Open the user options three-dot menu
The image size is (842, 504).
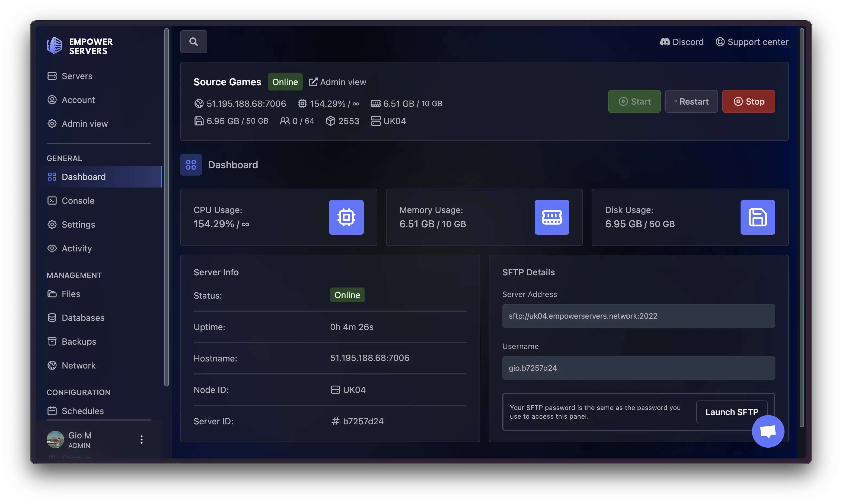pyautogui.click(x=141, y=439)
